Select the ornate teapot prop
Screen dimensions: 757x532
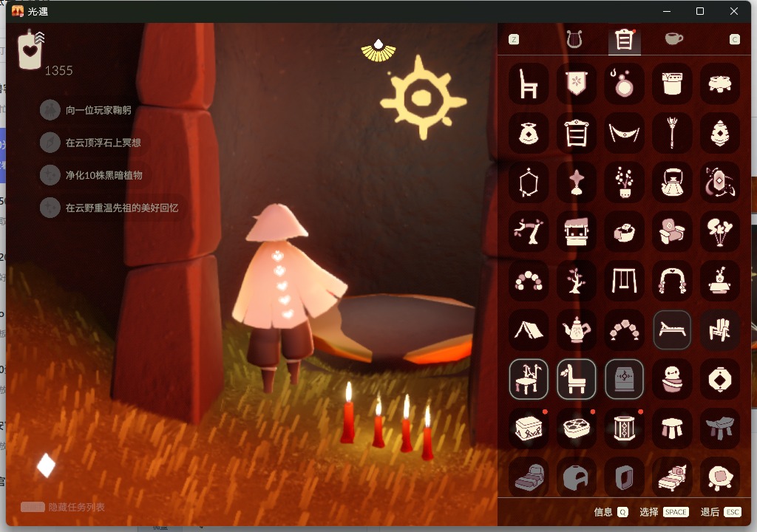click(x=576, y=330)
